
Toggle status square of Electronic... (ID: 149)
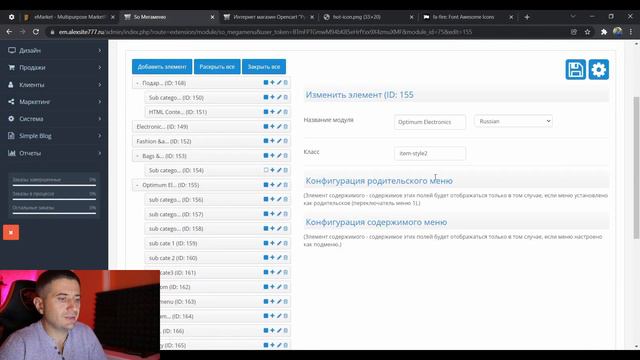click(266, 126)
